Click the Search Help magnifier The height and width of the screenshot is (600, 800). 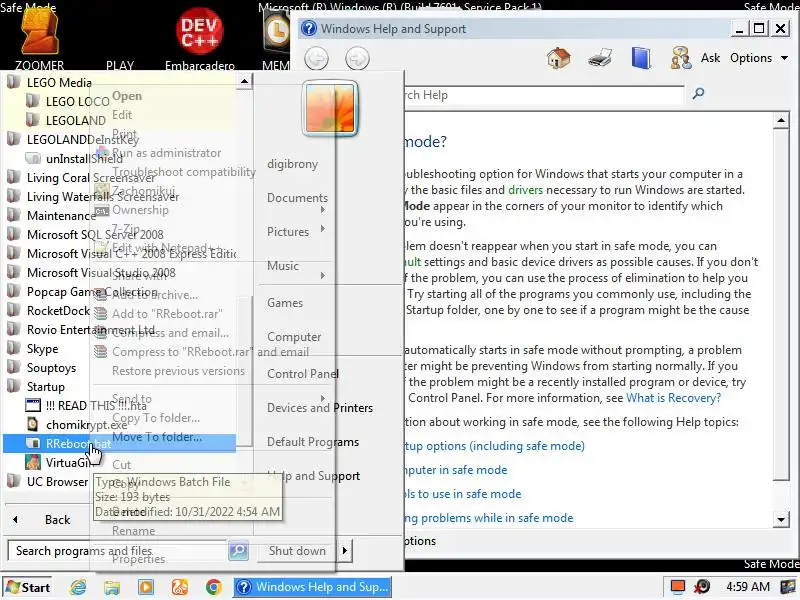[698, 93]
